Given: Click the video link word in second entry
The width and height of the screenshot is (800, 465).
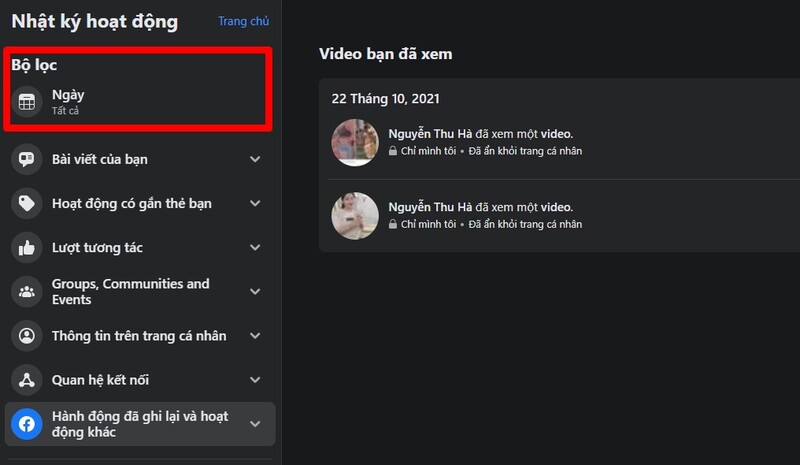Looking at the screenshot, I should coord(557,207).
